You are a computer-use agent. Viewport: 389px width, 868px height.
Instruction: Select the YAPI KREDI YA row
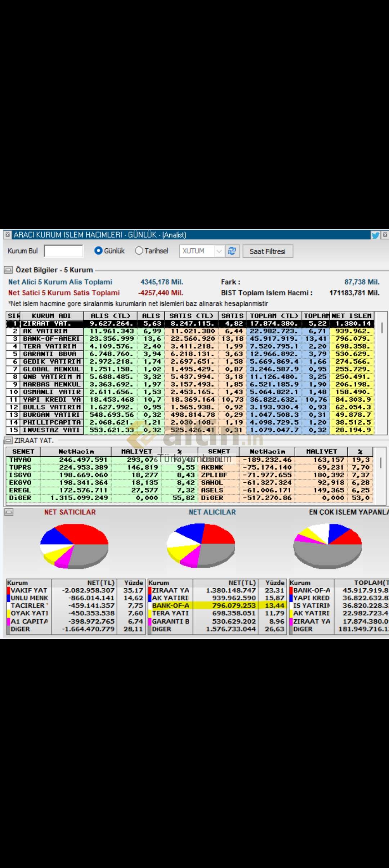click(190, 399)
